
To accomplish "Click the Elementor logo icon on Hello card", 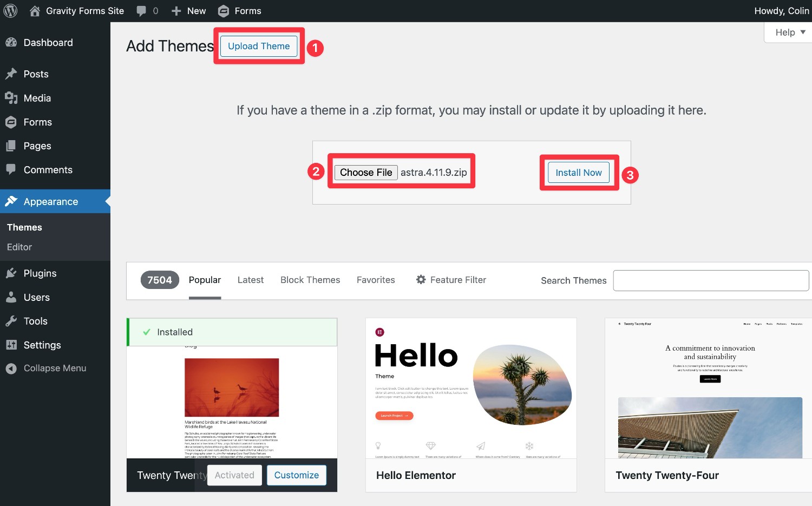I will tap(379, 332).
